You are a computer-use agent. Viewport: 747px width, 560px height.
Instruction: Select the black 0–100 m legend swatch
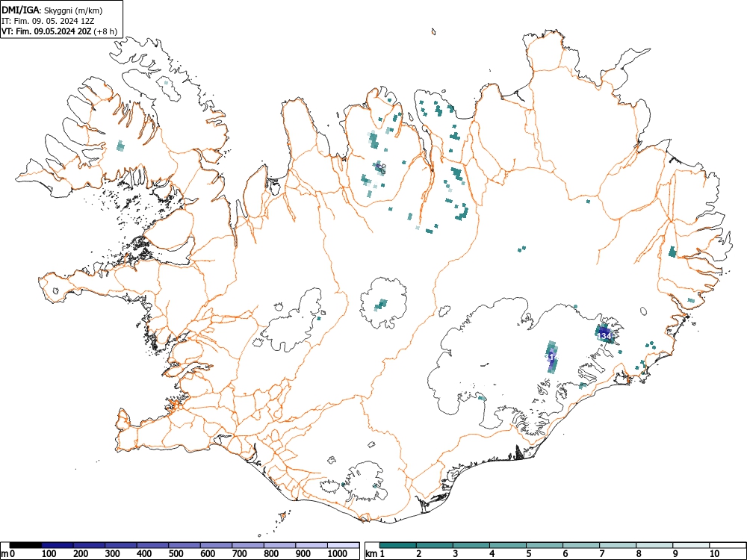25,545
